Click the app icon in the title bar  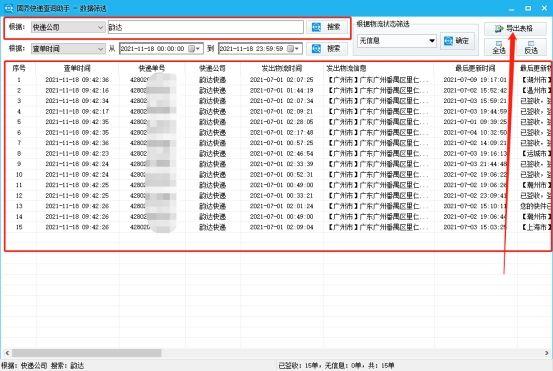pos(8,8)
